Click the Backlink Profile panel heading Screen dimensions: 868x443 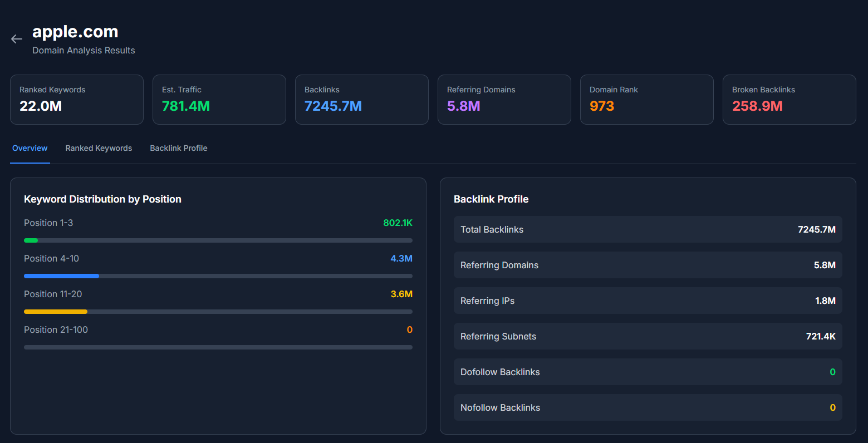click(491, 199)
